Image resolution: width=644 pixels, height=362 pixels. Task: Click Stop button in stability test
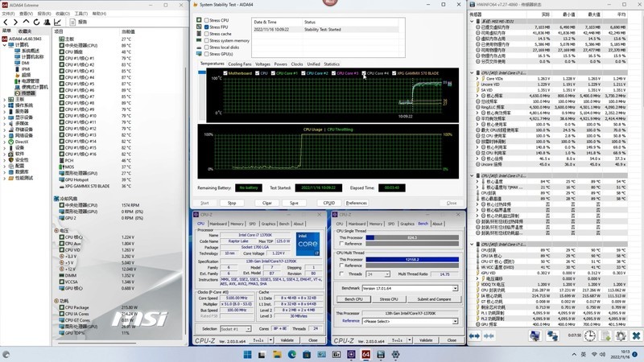pos(232,203)
